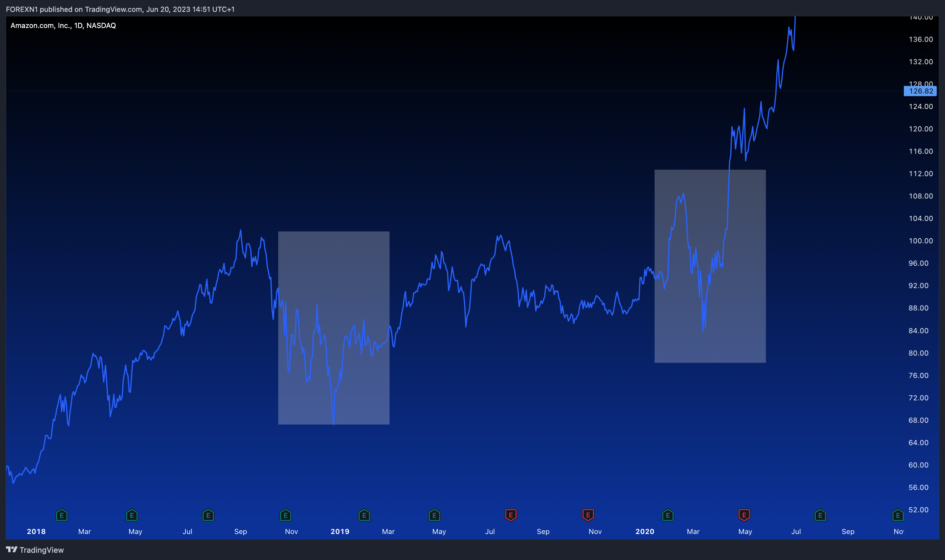Select the shaded rectangle over the late 2018 decline
This screenshot has height=560, width=945.
pyautogui.click(x=334, y=328)
